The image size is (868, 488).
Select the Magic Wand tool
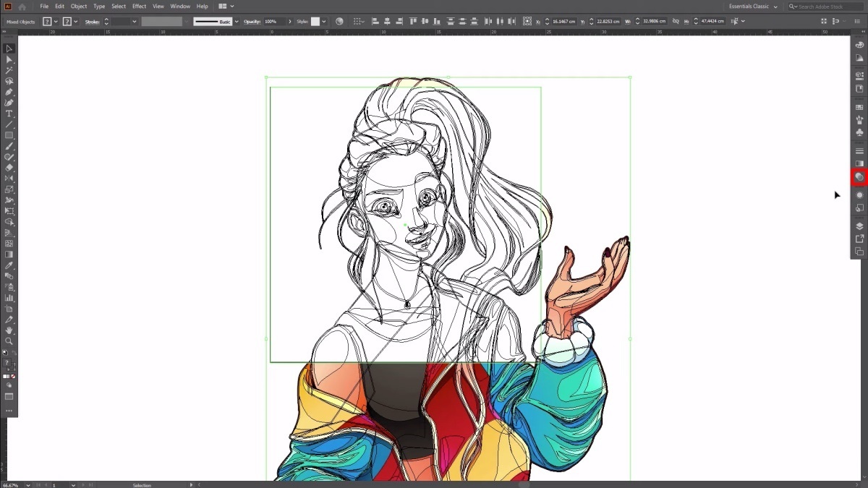(x=9, y=70)
